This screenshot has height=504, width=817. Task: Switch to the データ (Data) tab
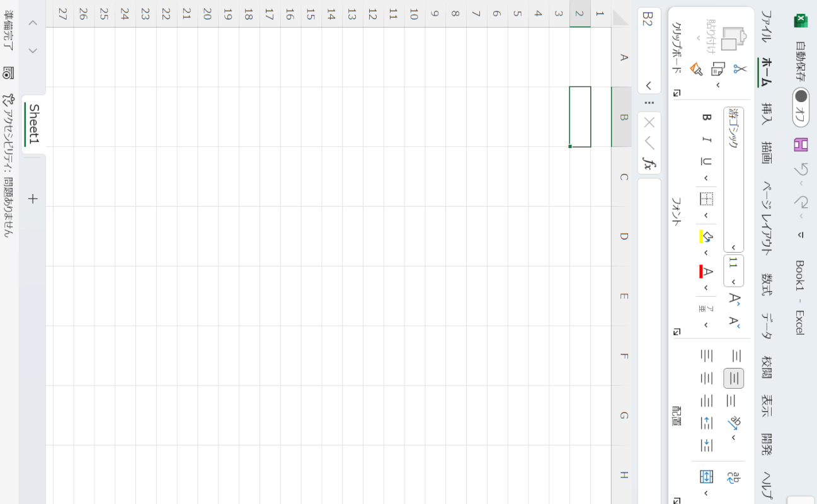click(x=766, y=326)
